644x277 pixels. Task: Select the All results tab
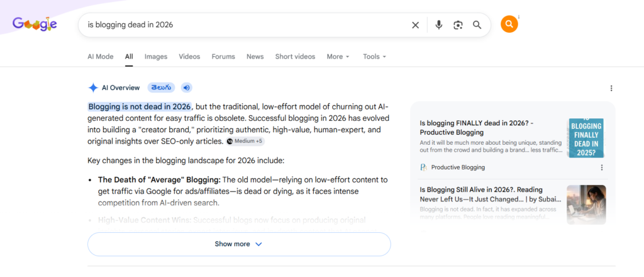pos(129,57)
